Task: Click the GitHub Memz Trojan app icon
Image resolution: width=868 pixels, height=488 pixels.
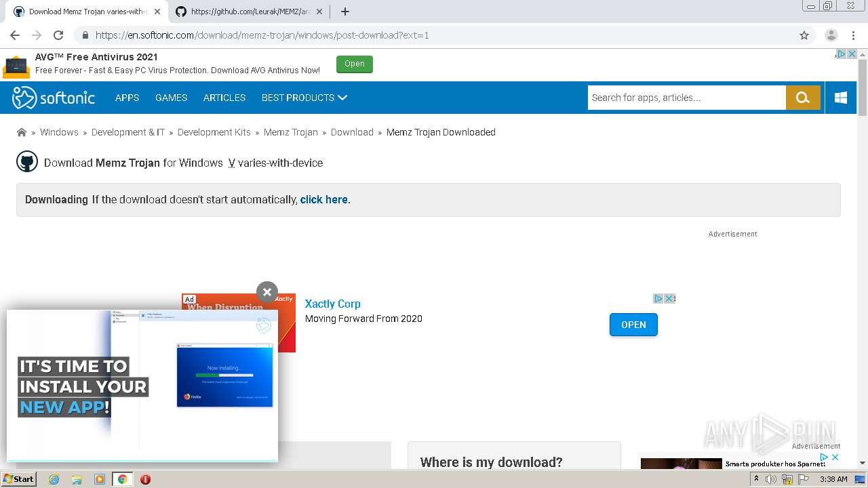Action: (x=27, y=161)
